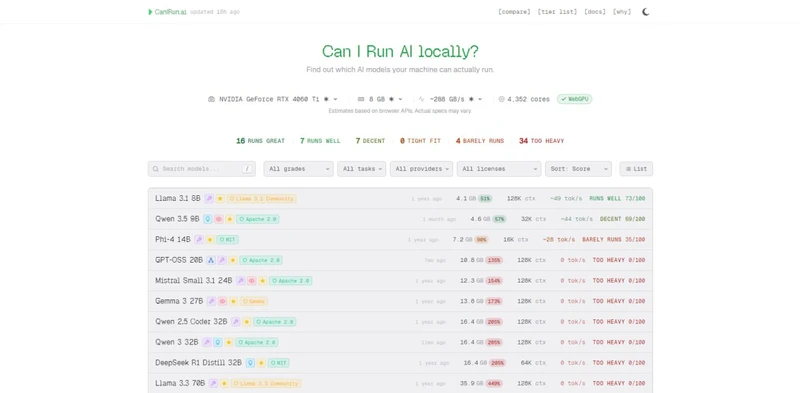Viewport: 800px width, 393px height.
Task: Click the star icon on Llama 3.1 8B
Action: point(220,199)
